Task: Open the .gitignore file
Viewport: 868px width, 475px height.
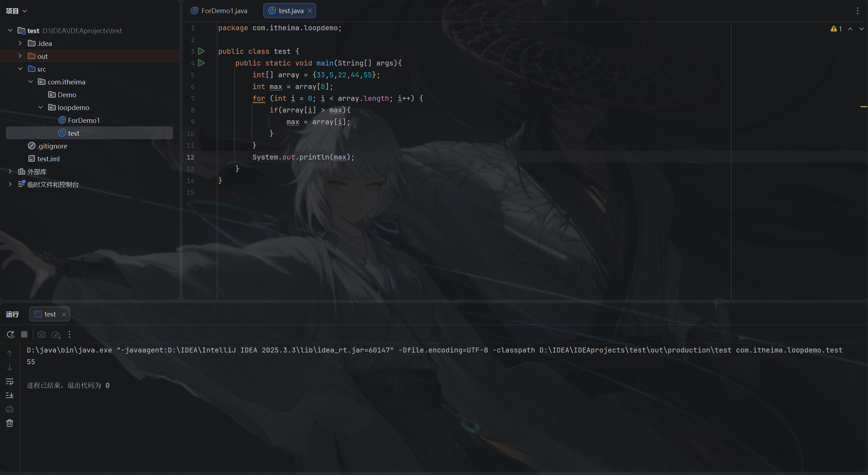Action: pos(48,146)
